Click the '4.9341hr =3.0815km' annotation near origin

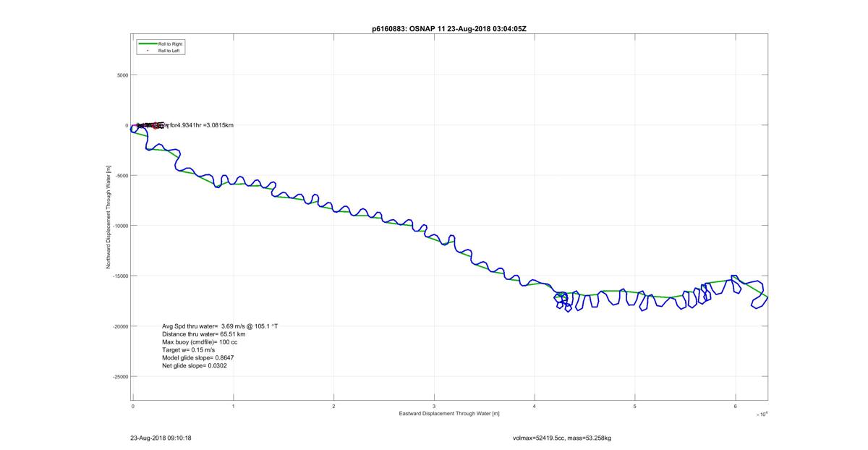(206, 125)
